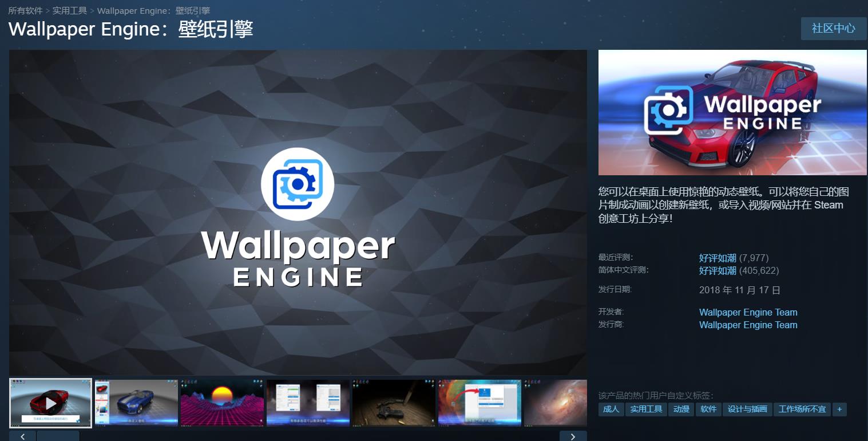This screenshot has width=868, height=441.
Task: Select the dark pistol scene thumbnail
Action: 394,403
